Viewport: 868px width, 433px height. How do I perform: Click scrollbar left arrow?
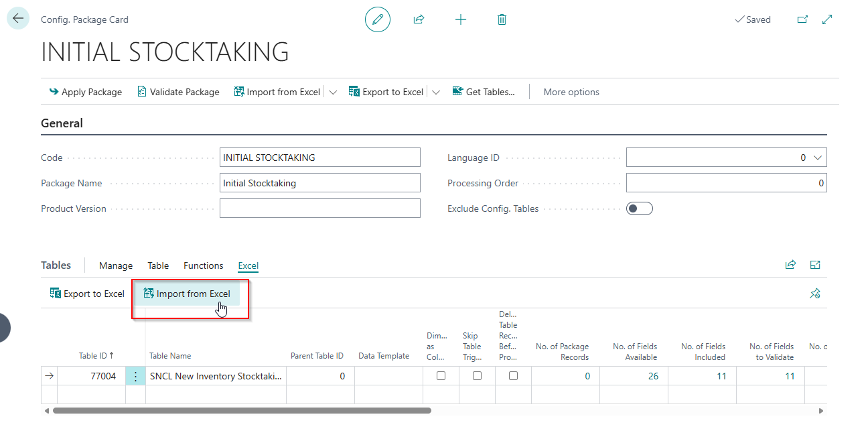coord(46,410)
